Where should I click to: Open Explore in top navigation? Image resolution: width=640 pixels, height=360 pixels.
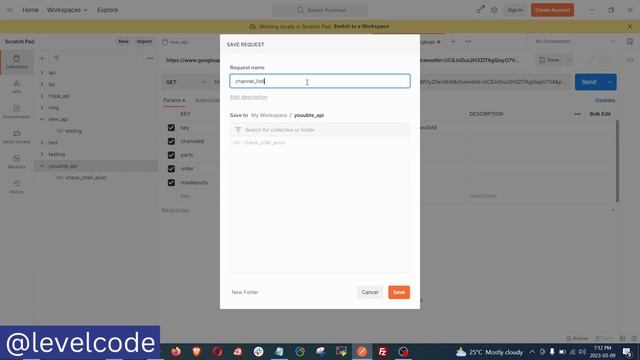pos(107,10)
